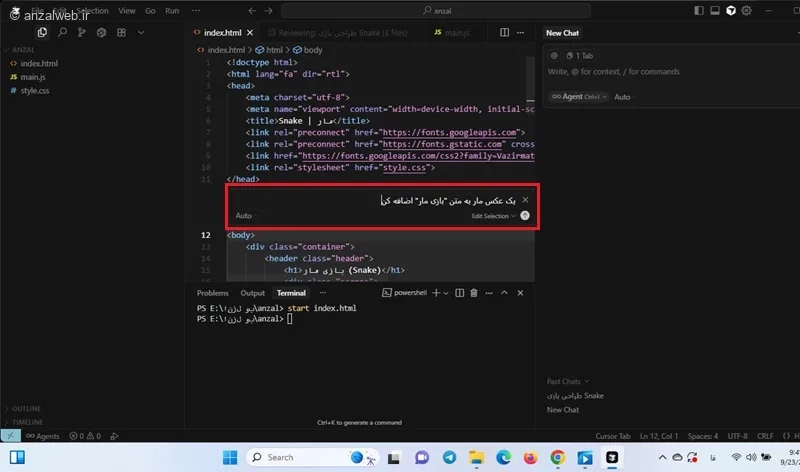Switch to the Problems panel tab
Screen dimensions: 800x472
click(x=213, y=293)
